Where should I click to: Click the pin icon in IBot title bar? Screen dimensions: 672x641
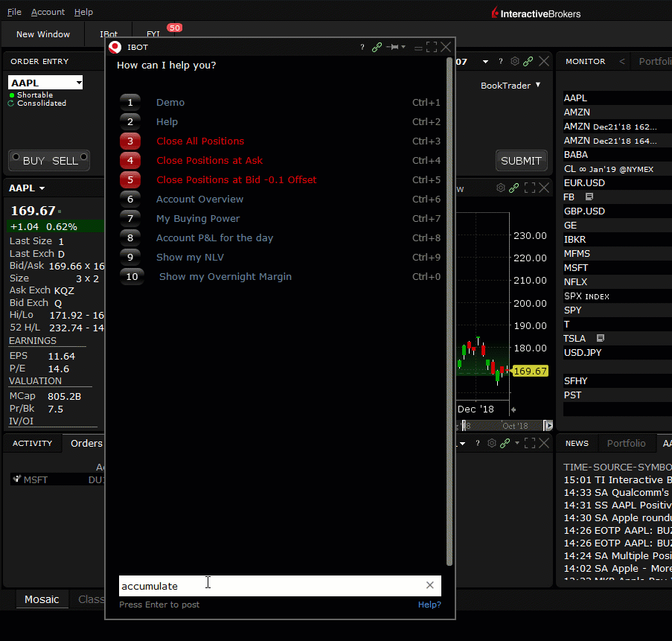(x=392, y=48)
